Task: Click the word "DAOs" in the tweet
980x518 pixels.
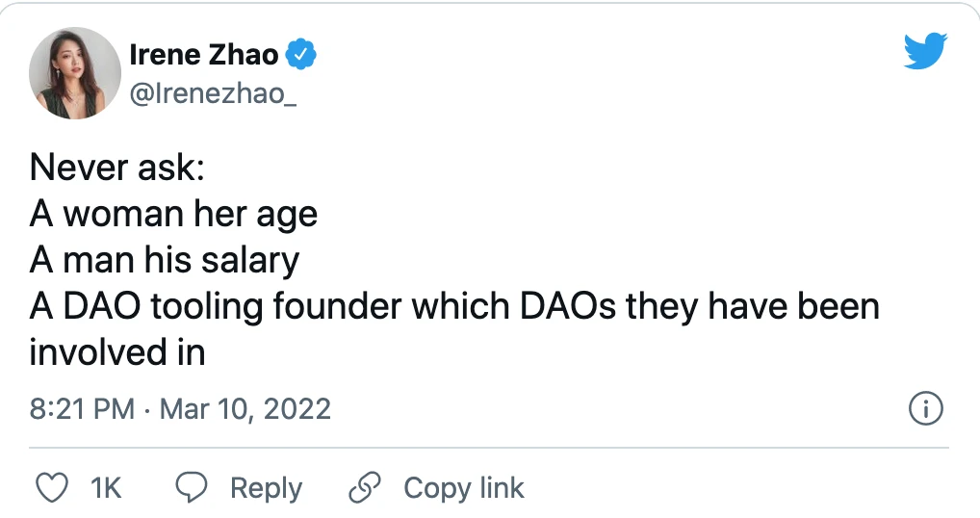Action: point(570,306)
